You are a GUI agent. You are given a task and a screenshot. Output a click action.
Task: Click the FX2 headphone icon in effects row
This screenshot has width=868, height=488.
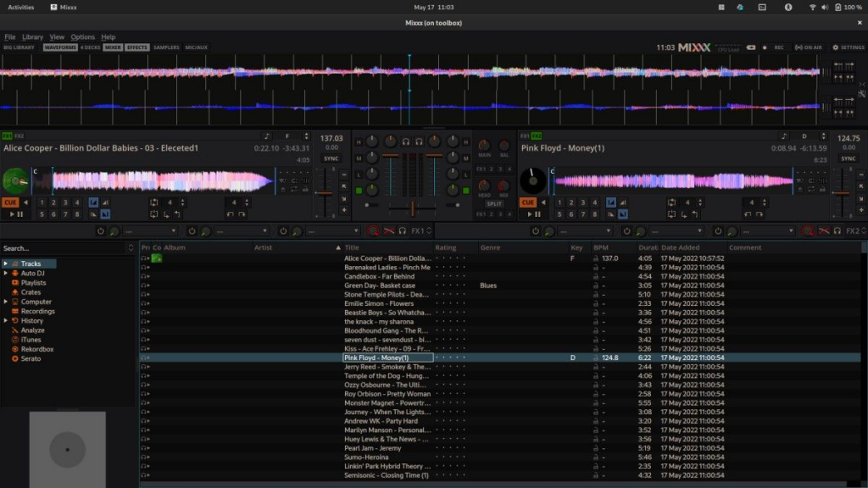[x=837, y=230]
